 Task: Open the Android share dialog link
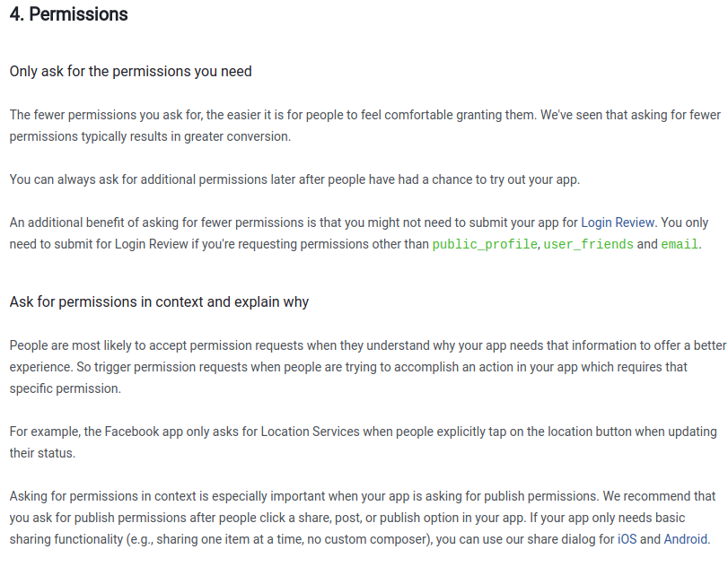pos(685,539)
